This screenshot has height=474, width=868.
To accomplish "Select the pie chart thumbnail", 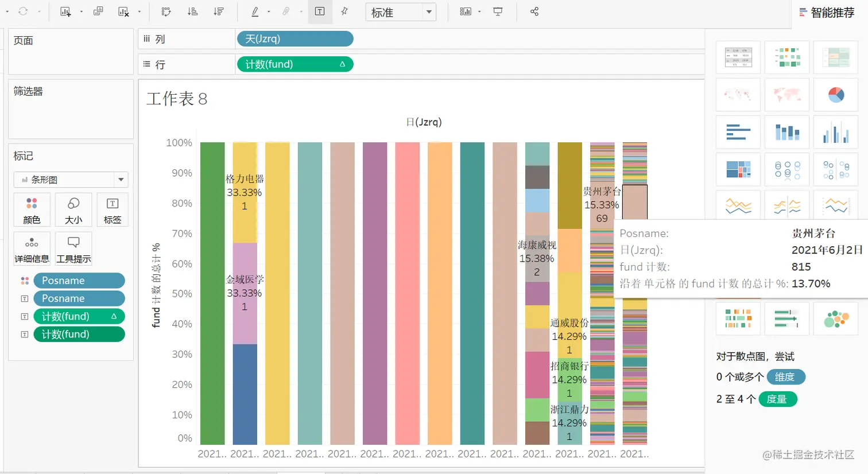I will coord(836,95).
